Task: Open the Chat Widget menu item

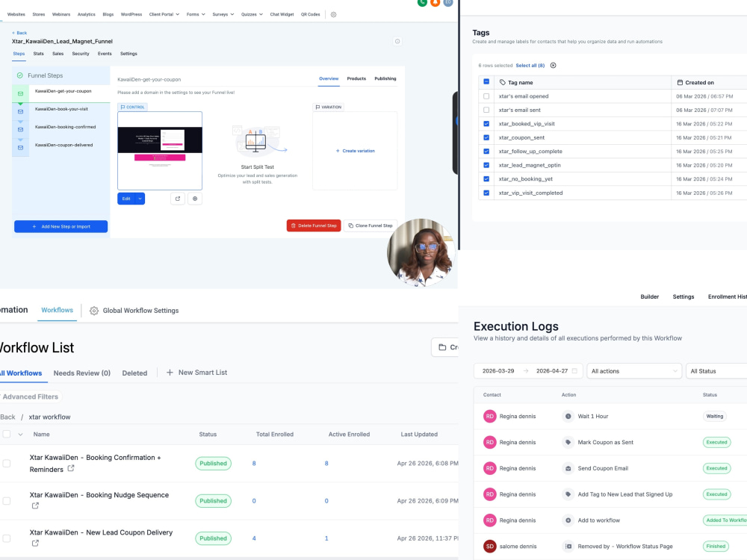Action: tap(282, 14)
